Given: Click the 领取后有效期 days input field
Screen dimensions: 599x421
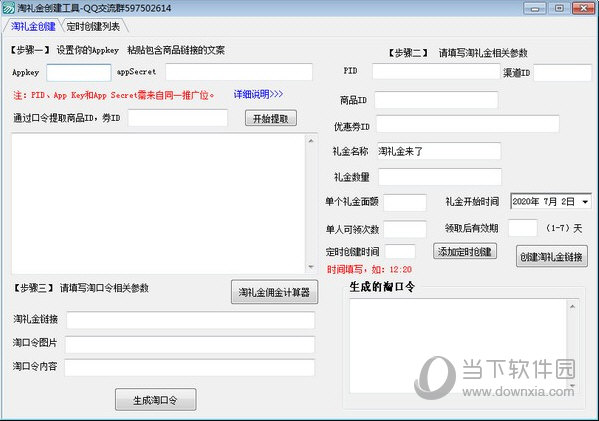Looking at the screenshot, I should [523, 228].
